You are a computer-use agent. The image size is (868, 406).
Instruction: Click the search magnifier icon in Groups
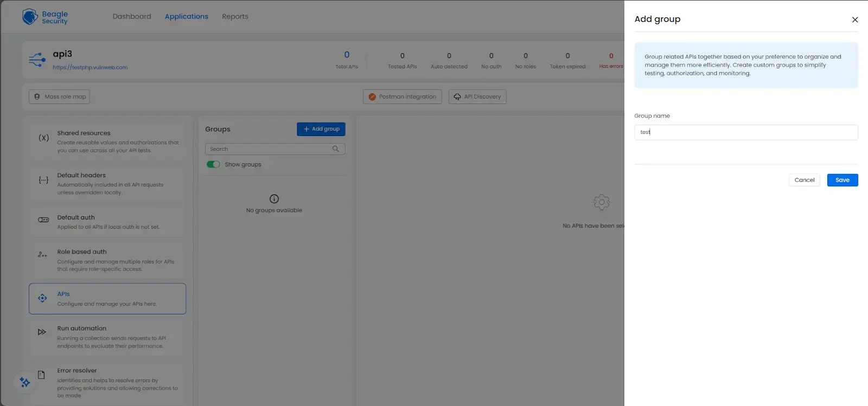coord(336,149)
